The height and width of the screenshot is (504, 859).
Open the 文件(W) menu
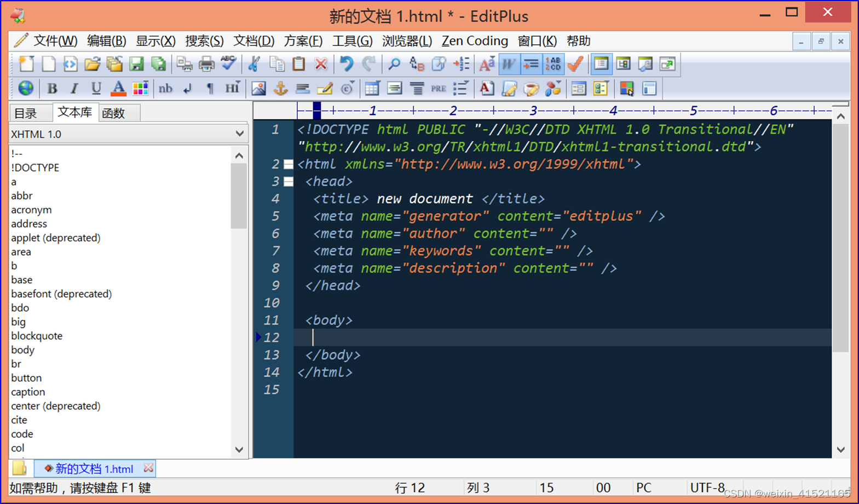click(55, 41)
